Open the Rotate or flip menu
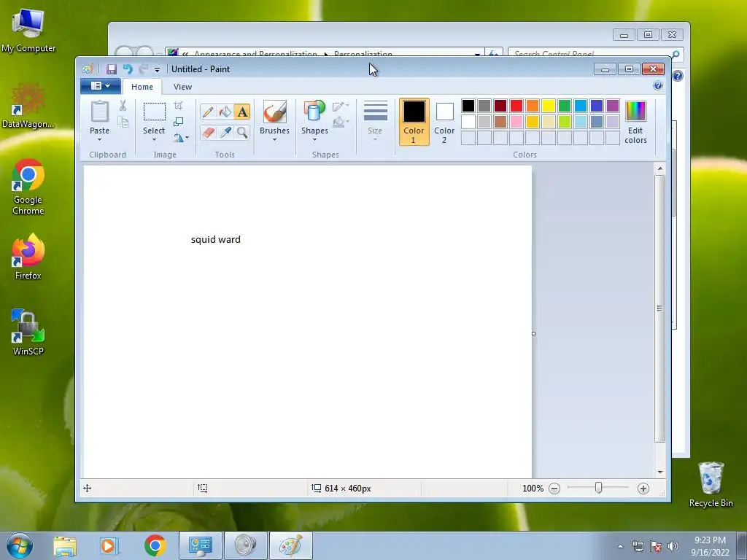The height and width of the screenshot is (560, 747). point(181,138)
